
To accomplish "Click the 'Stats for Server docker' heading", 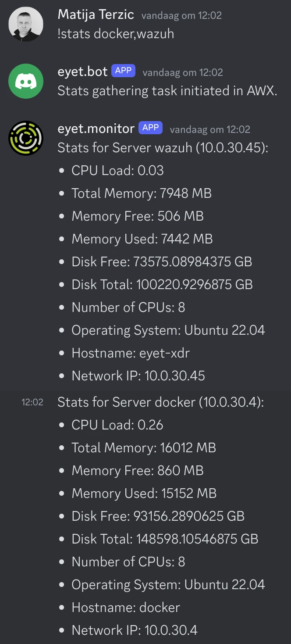I will (x=160, y=402).
